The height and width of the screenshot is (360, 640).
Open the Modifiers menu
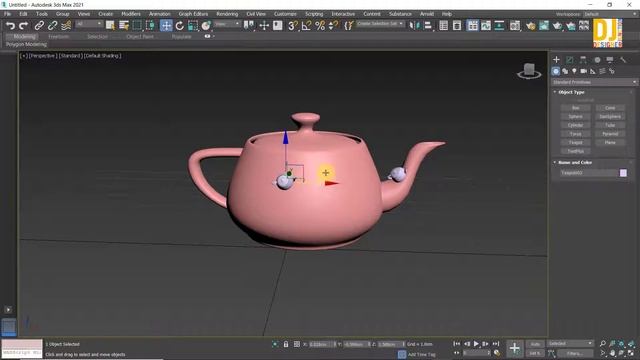[131, 14]
